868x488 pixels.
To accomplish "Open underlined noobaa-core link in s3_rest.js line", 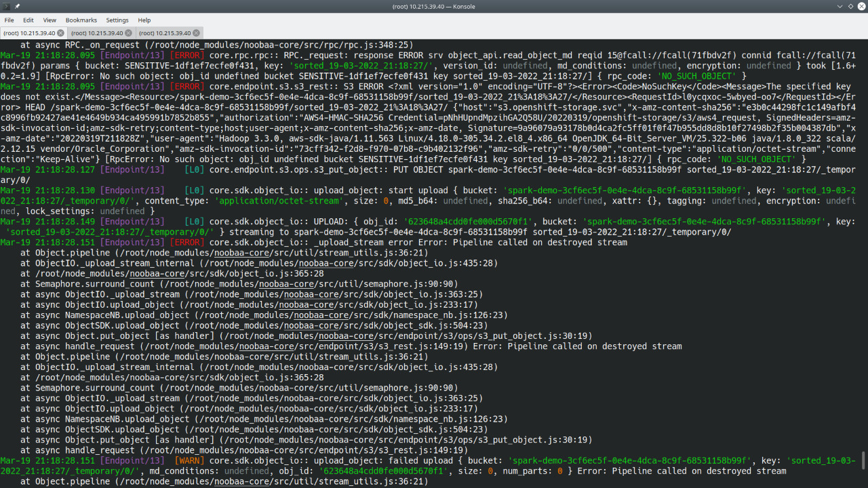I will 267,346.
